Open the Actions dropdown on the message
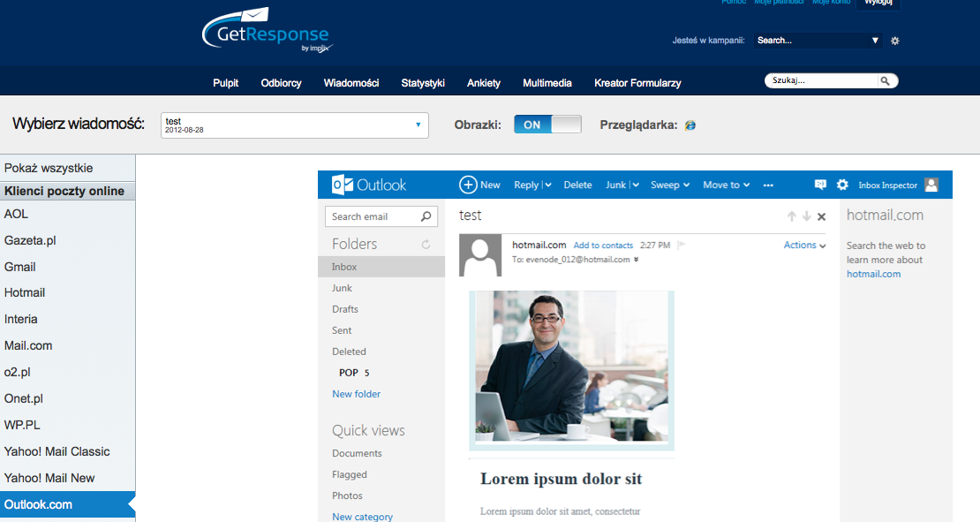This screenshot has width=980, height=522. click(x=805, y=245)
